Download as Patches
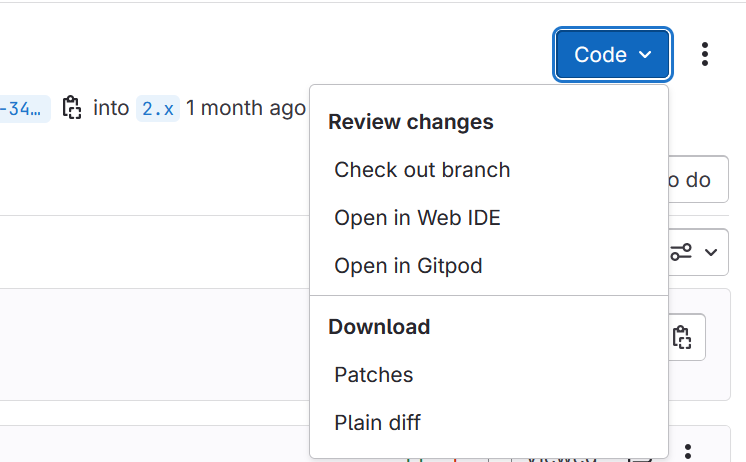The image size is (746, 462). coord(374,375)
